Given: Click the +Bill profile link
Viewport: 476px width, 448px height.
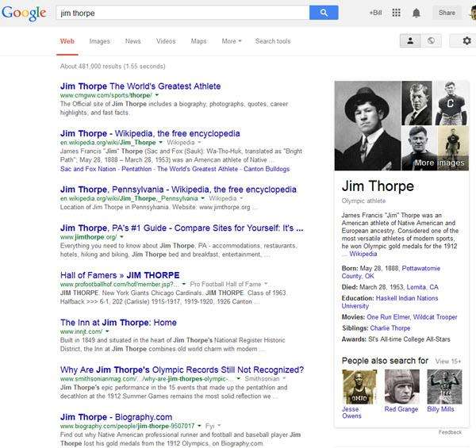Looking at the screenshot, I should click(x=375, y=13).
